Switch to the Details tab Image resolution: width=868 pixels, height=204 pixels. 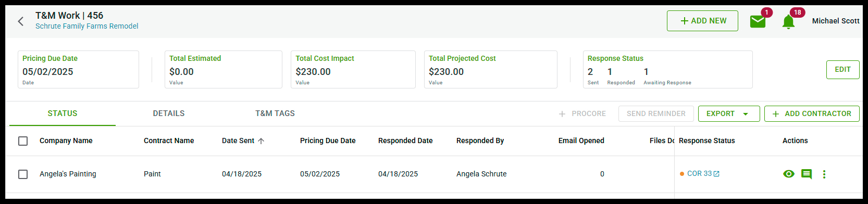(169, 113)
